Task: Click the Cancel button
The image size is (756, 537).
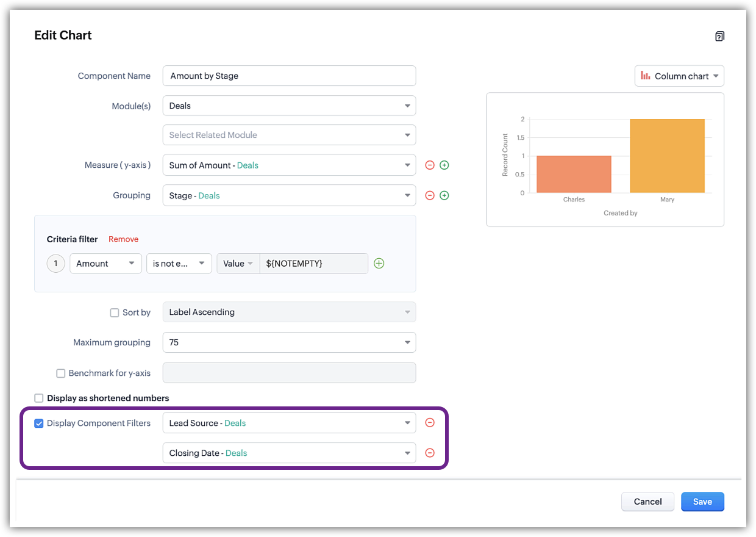Action: coord(647,502)
